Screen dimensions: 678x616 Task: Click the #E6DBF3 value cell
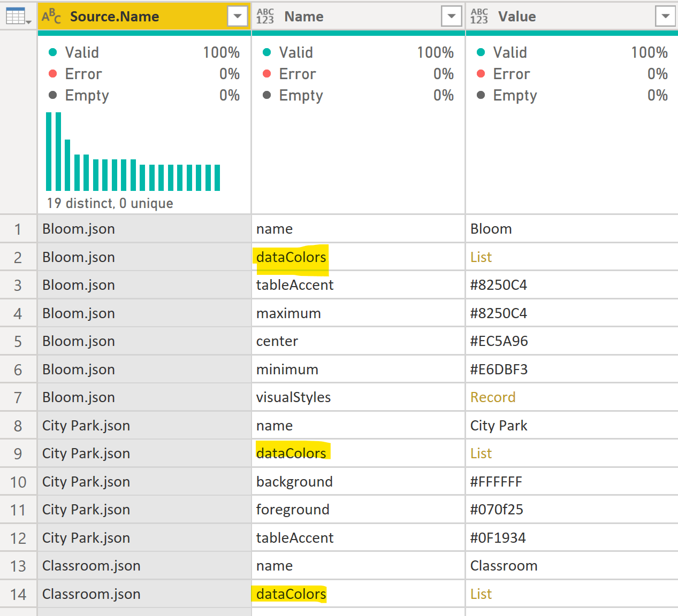572,369
